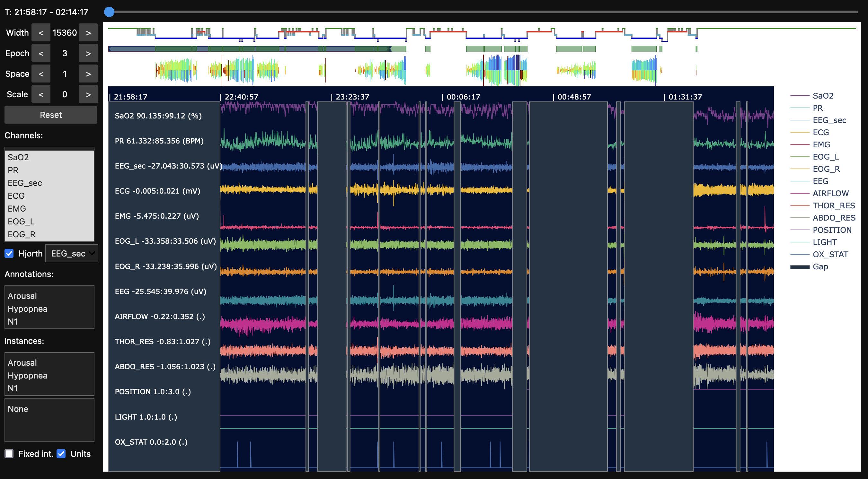This screenshot has width=868, height=479.
Task: Increase the Space value
Action: point(88,74)
